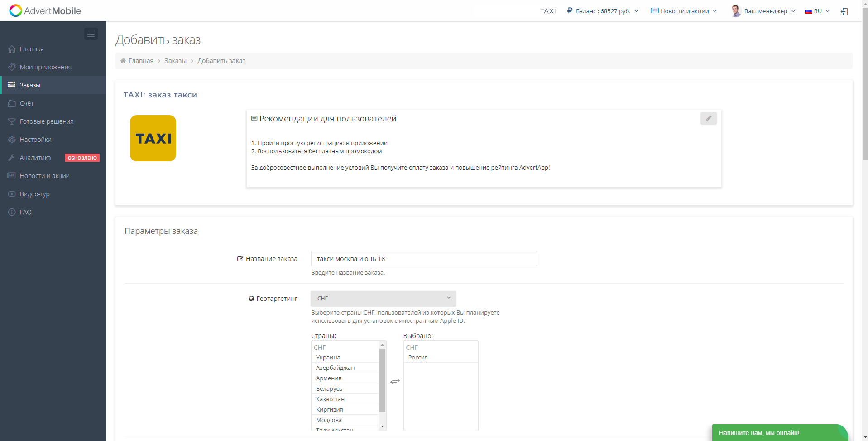Select Заказы in the sidebar
Screen dimensions: 868x441
pyautogui.click(x=30, y=85)
